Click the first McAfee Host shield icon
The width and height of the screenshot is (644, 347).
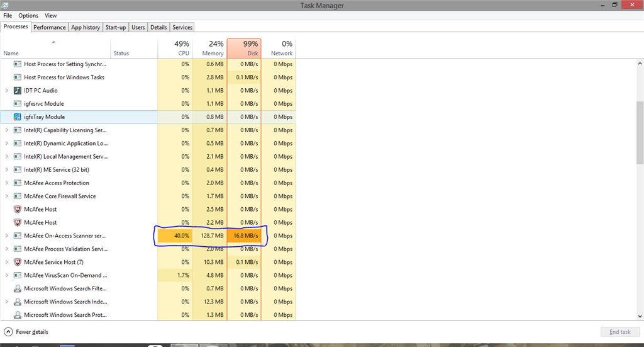pos(17,209)
